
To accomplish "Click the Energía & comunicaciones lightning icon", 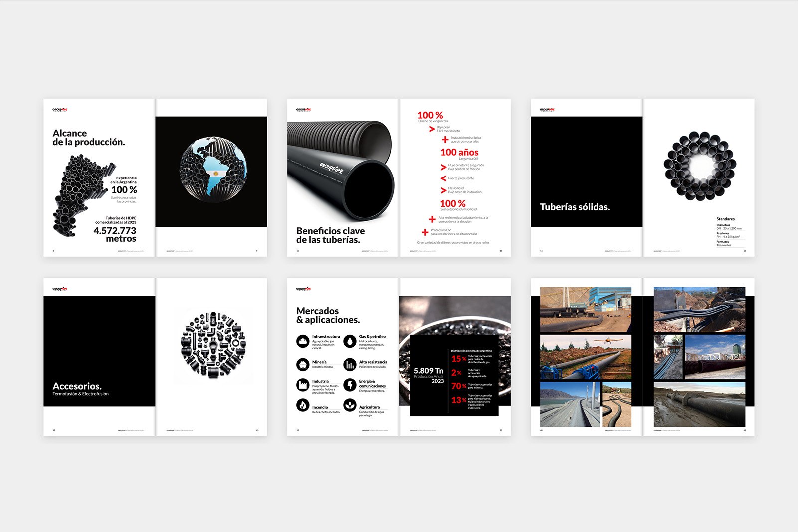I will (350, 385).
